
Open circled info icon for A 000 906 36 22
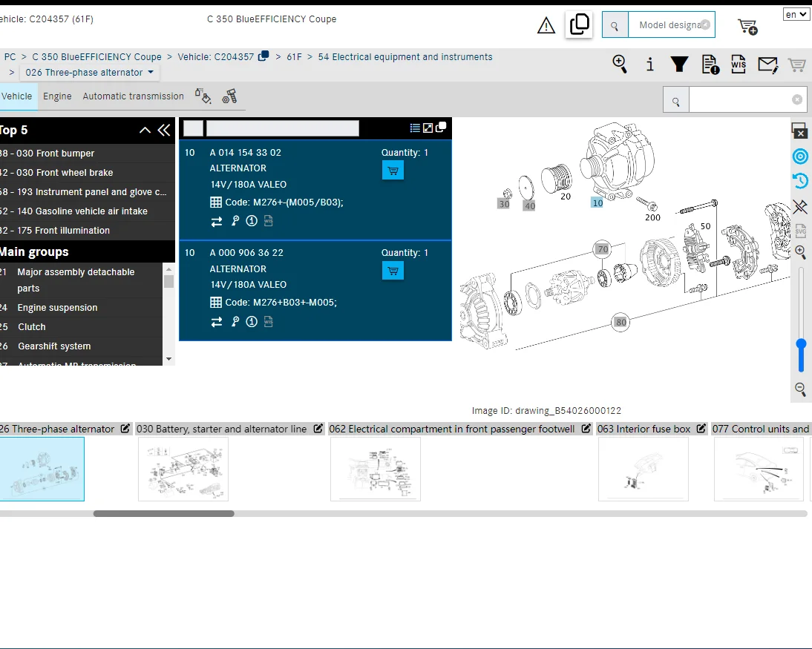252,321
